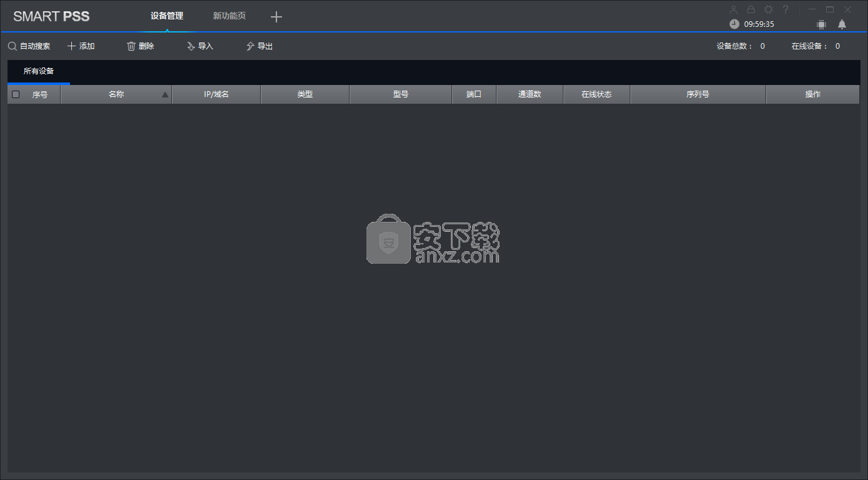Click the 操作 column header
Image resolution: width=868 pixels, height=480 pixels.
(x=813, y=94)
